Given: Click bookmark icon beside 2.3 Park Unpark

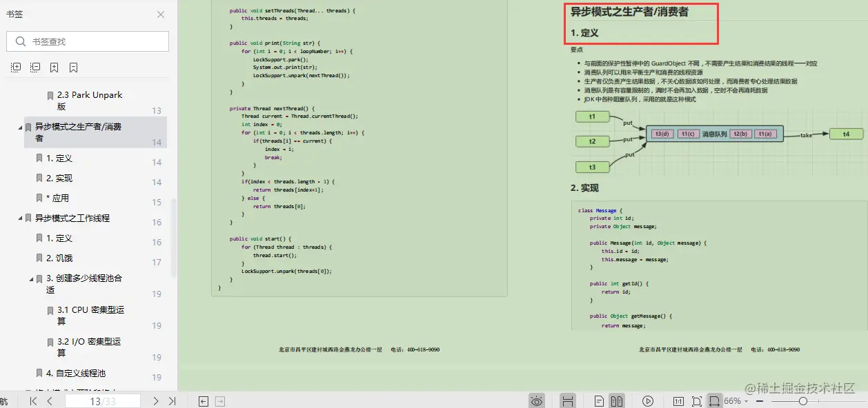Looking at the screenshot, I should click(x=50, y=95).
